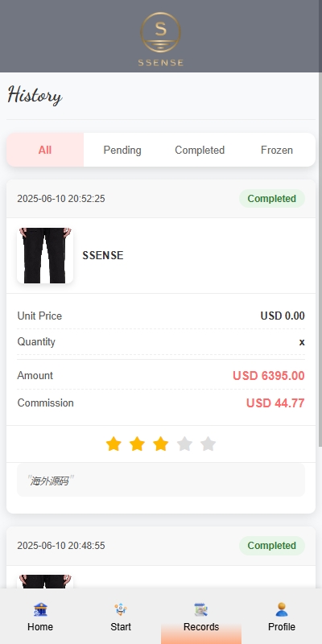Click the fourth grey rating star
The image size is (322, 644).
pos(184,444)
